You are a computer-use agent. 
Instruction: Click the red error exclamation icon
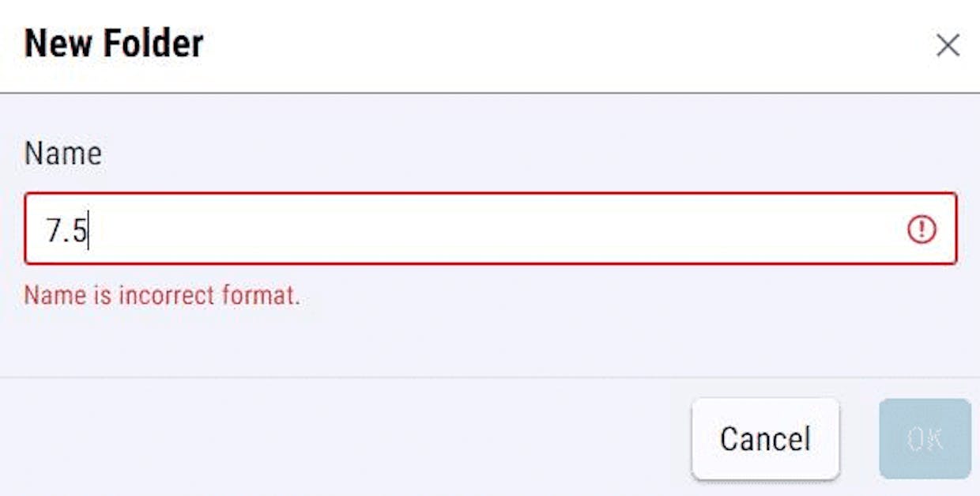[921, 229]
